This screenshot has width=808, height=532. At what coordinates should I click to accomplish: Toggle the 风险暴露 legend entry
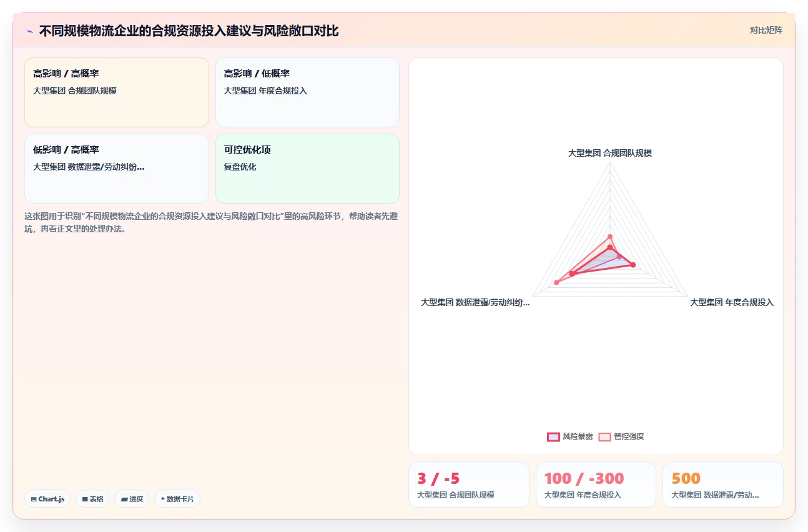[570, 436]
